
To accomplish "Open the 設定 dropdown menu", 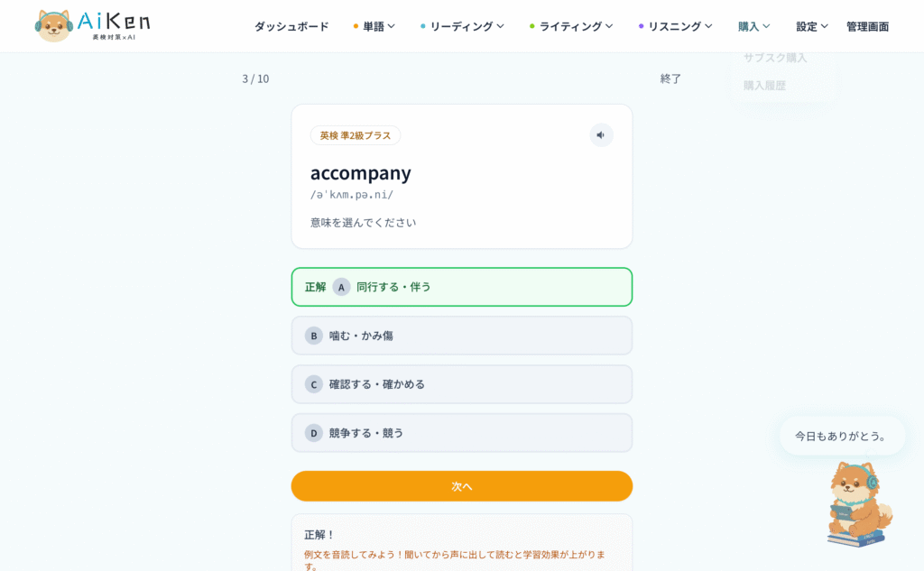I will (812, 26).
